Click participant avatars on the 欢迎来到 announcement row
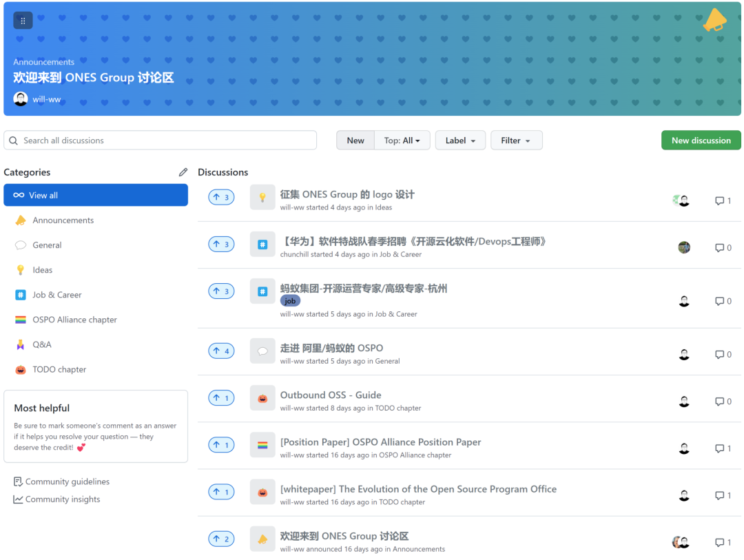The image size is (744, 560). coord(681,542)
